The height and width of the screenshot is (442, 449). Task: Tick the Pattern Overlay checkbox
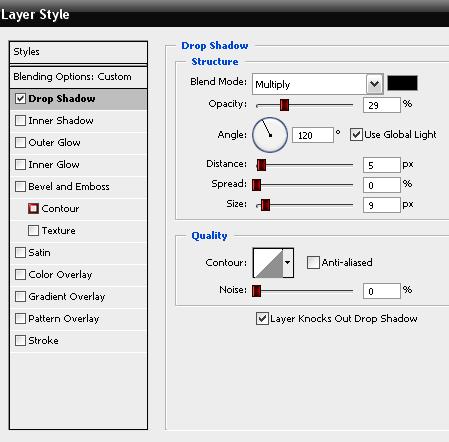(20, 319)
